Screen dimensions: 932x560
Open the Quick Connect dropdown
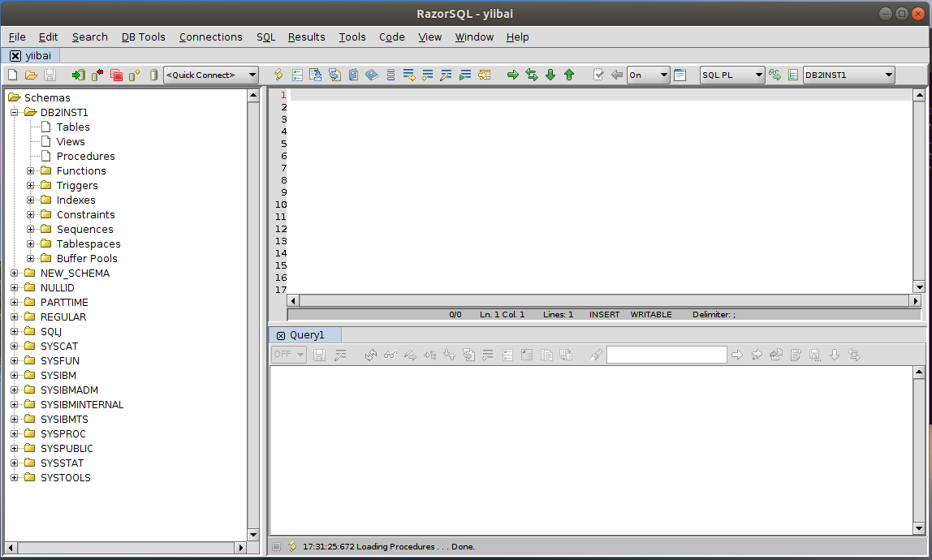coord(211,75)
